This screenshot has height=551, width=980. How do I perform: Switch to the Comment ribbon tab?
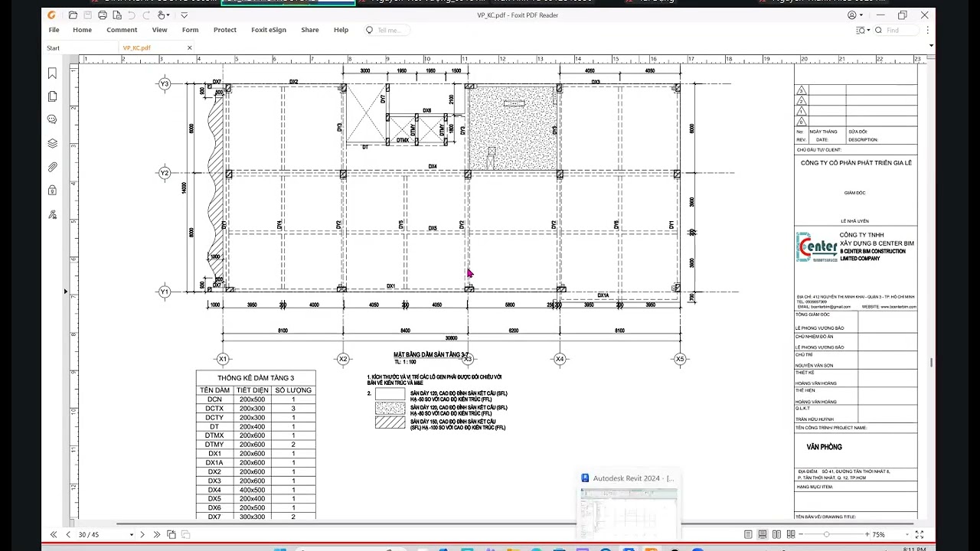122,30
